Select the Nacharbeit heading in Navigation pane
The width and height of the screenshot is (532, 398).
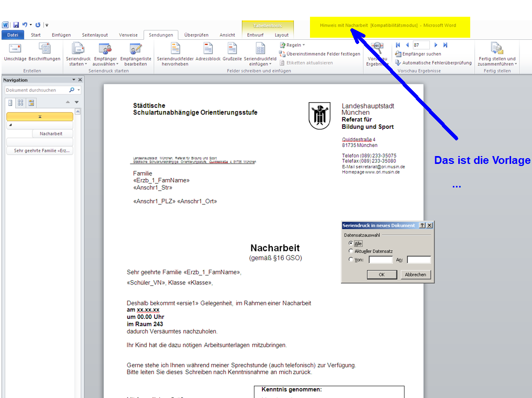click(x=51, y=134)
